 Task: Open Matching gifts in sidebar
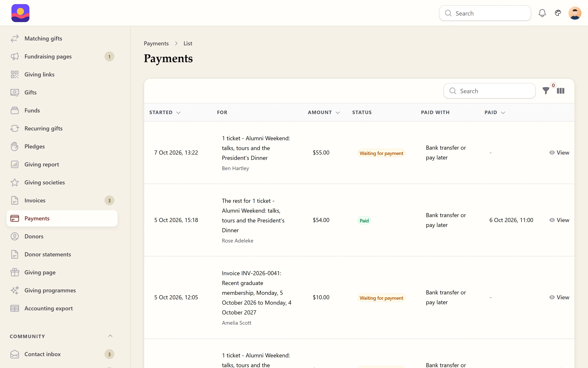pos(62,38)
